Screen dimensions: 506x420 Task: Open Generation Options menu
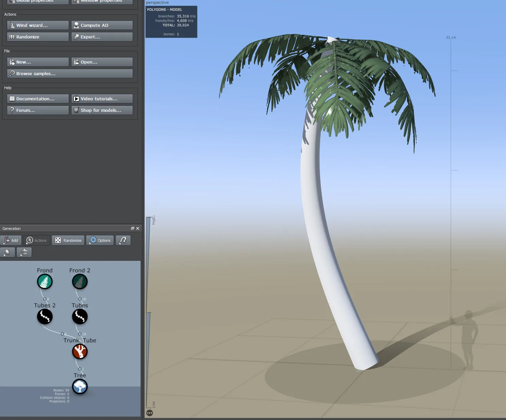point(100,240)
